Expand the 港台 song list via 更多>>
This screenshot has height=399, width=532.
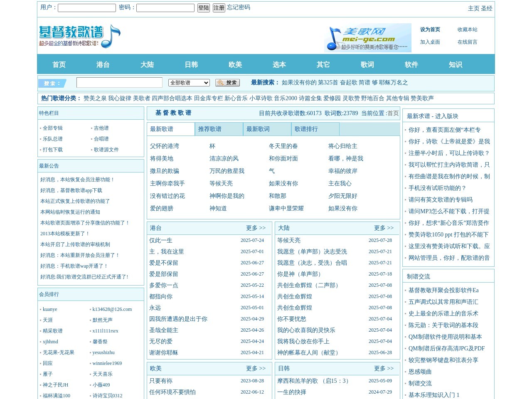(256, 228)
